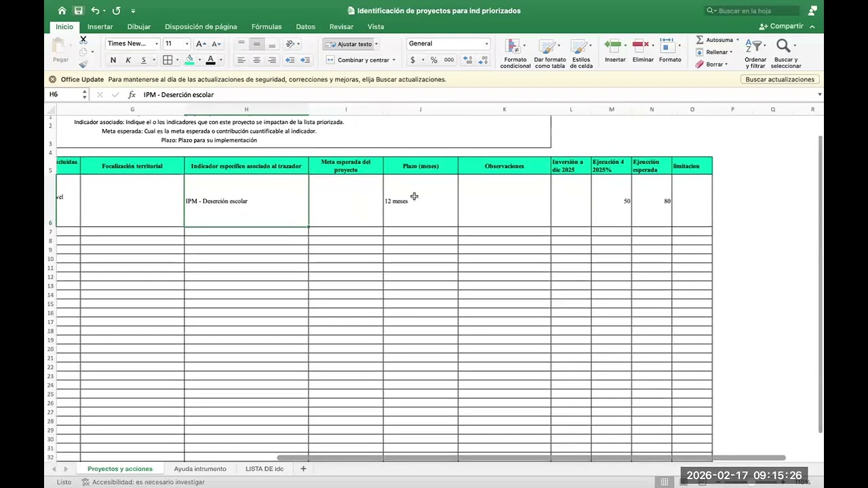Screen dimensions: 868x488
Task: Switch to Ayuda intrumento sheet tab
Action: pyautogui.click(x=200, y=469)
